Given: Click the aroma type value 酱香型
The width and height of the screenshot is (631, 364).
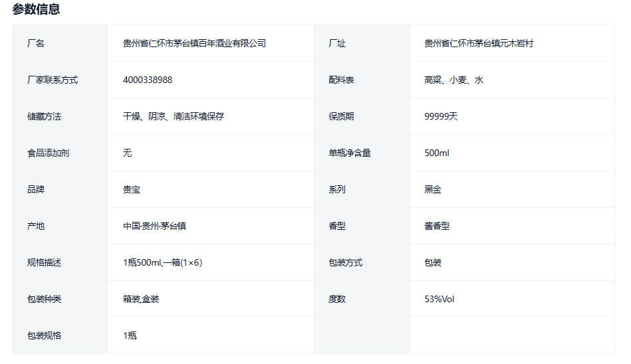Looking at the screenshot, I should (x=437, y=226).
